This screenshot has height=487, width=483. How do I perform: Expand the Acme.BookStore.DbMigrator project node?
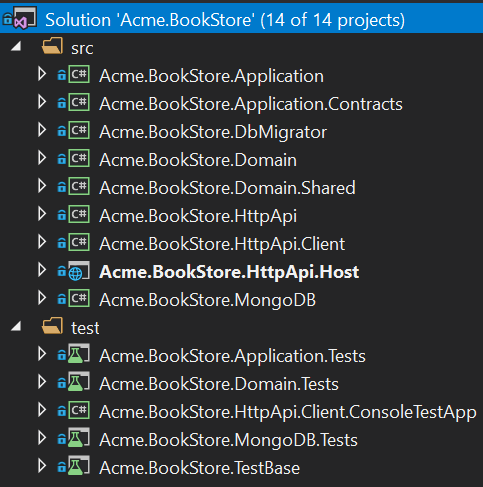(x=42, y=130)
